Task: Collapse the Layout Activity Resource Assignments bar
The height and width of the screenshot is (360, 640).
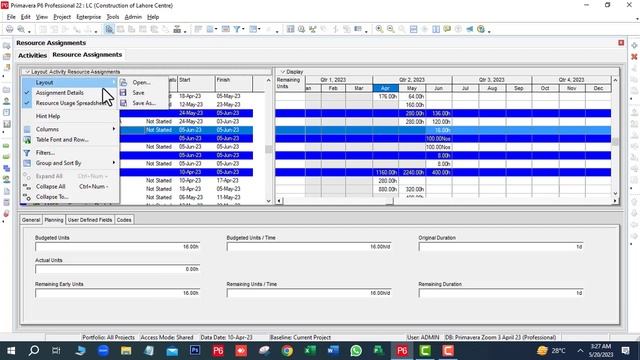Action: pyautogui.click(x=27, y=72)
